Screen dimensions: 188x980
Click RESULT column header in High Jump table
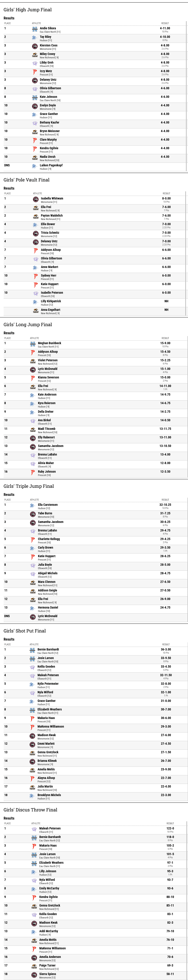(x=165, y=23)
